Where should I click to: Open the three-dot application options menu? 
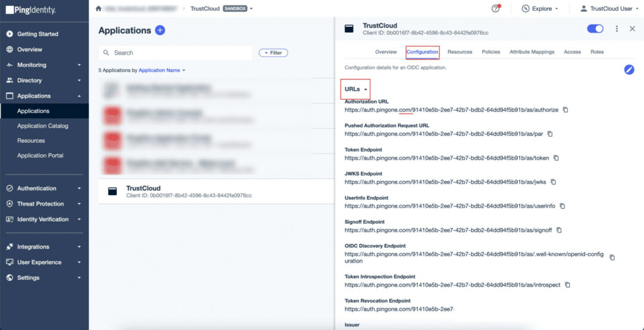[x=617, y=29]
